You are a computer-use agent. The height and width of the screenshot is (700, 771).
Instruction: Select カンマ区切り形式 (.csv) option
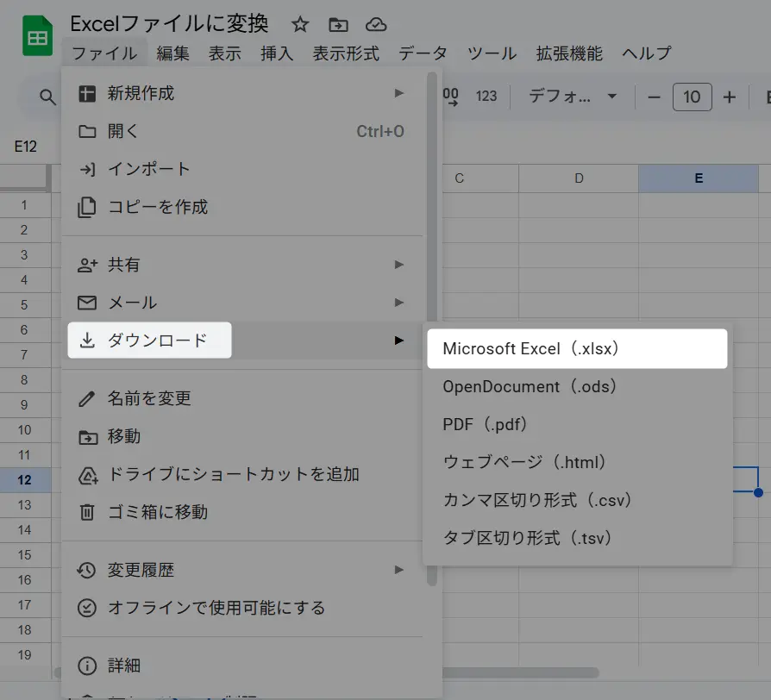tap(537, 500)
